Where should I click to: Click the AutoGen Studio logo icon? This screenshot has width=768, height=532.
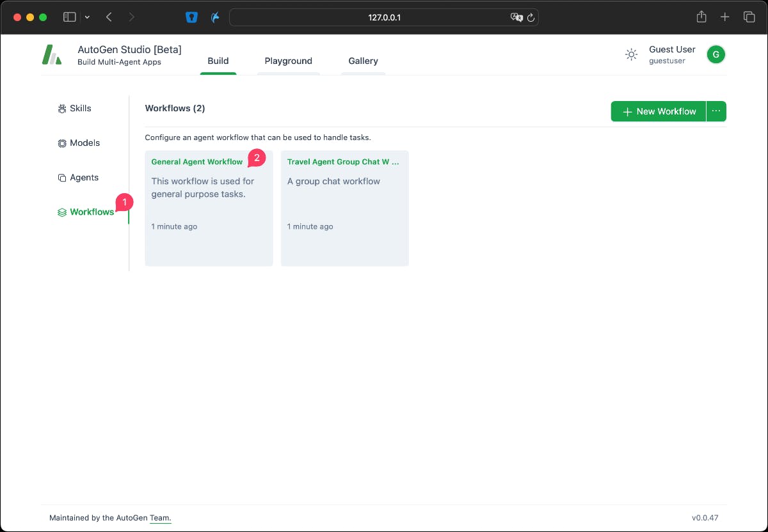click(52, 55)
